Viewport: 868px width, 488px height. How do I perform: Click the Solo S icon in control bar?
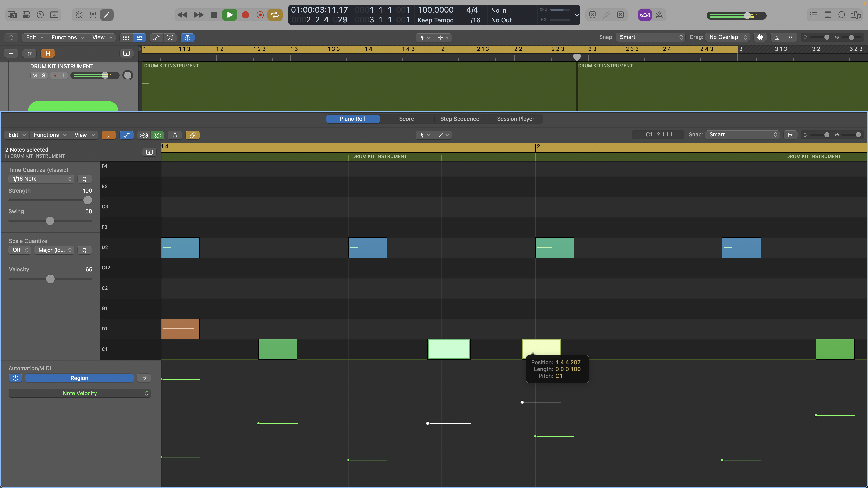(620, 15)
